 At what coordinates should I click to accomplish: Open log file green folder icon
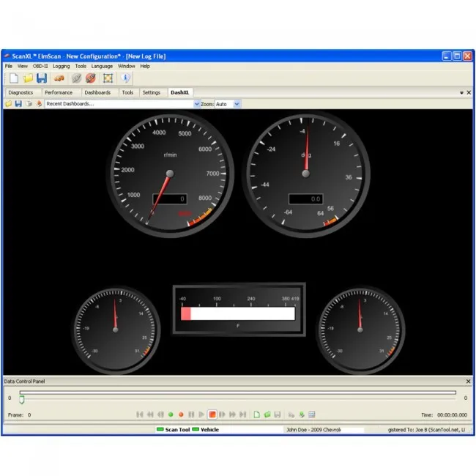coord(267,414)
